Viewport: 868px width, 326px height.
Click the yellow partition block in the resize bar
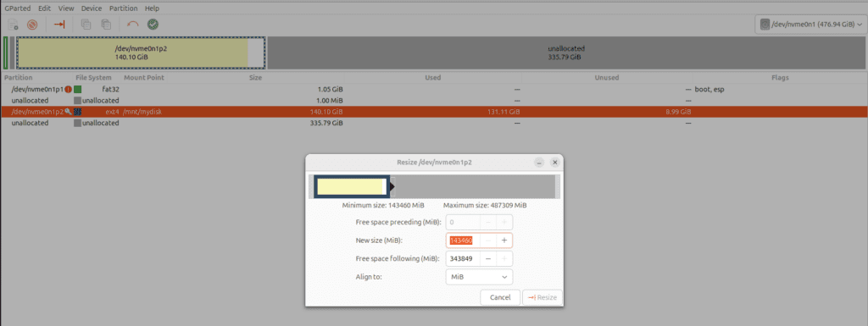pyautogui.click(x=350, y=187)
